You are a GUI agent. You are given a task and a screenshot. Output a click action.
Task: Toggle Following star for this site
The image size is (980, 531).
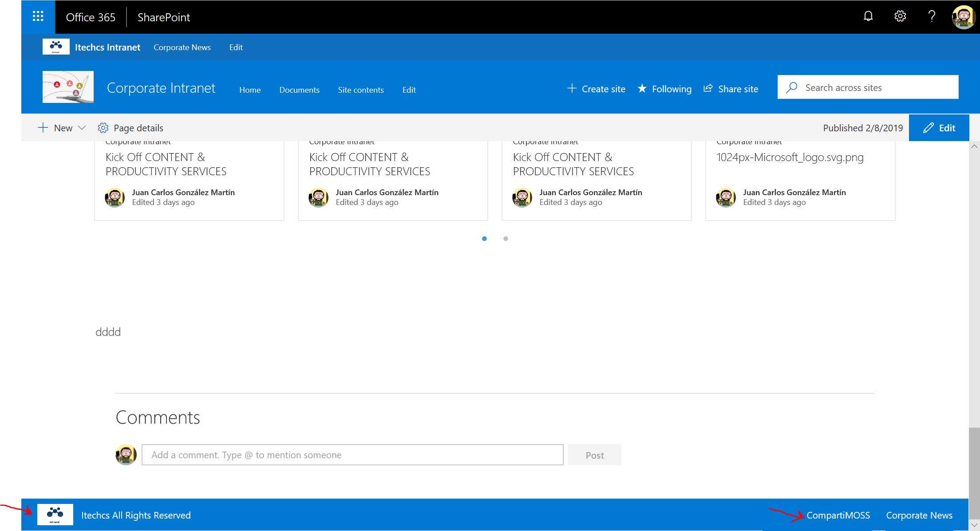(664, 89)
